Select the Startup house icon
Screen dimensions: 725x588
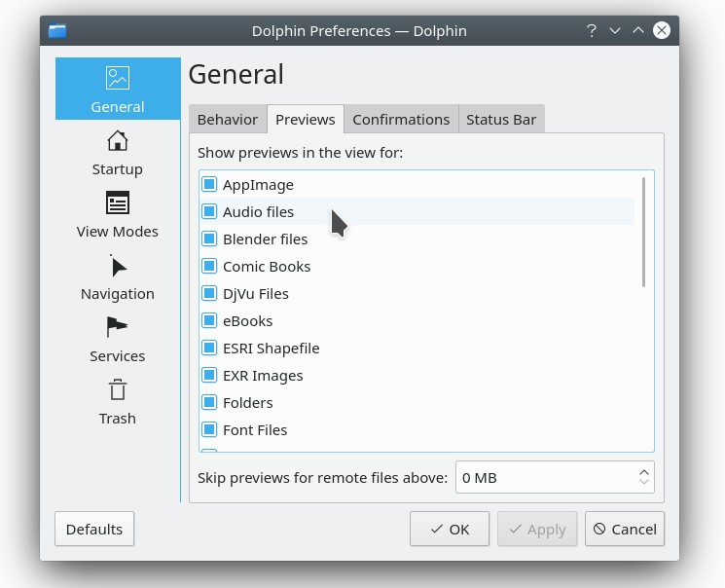tap(118, 141)
